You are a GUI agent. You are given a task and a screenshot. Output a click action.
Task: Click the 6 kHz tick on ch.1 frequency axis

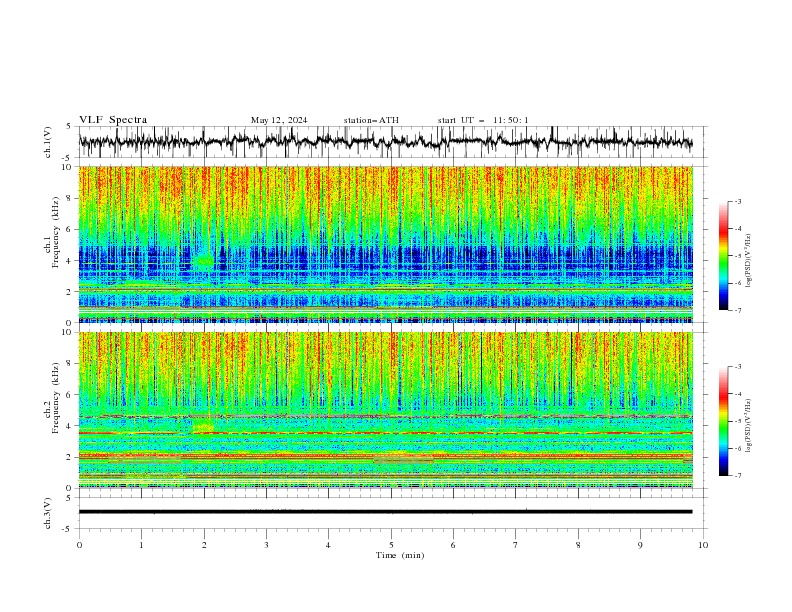pyautogui.click(x=70, y=229)
